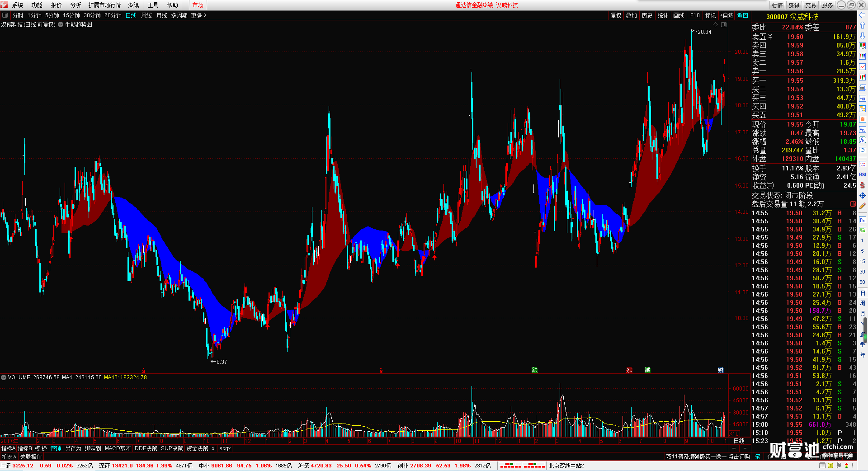Click the RSI indicator icon in the right sidebar
The height and width of the screenshot is (471, 868).
click(x=863, y=174)
